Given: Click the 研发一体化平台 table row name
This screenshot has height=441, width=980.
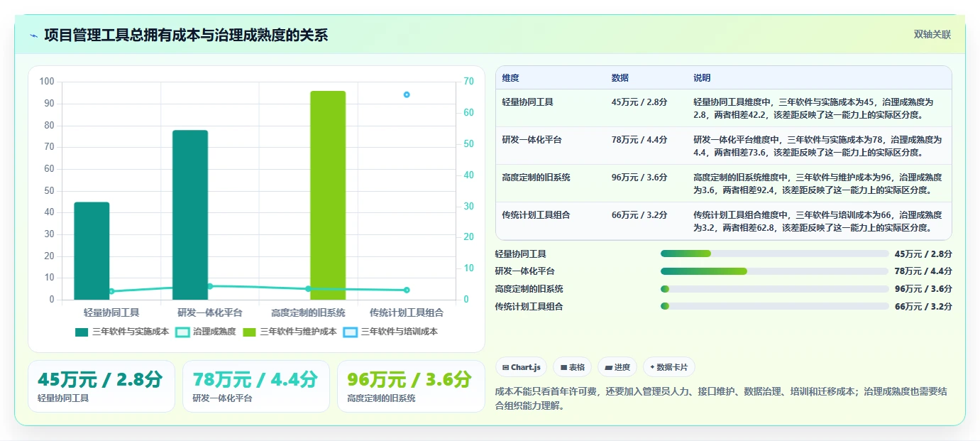Looking at the screenshot, I should tap(532, 139).
